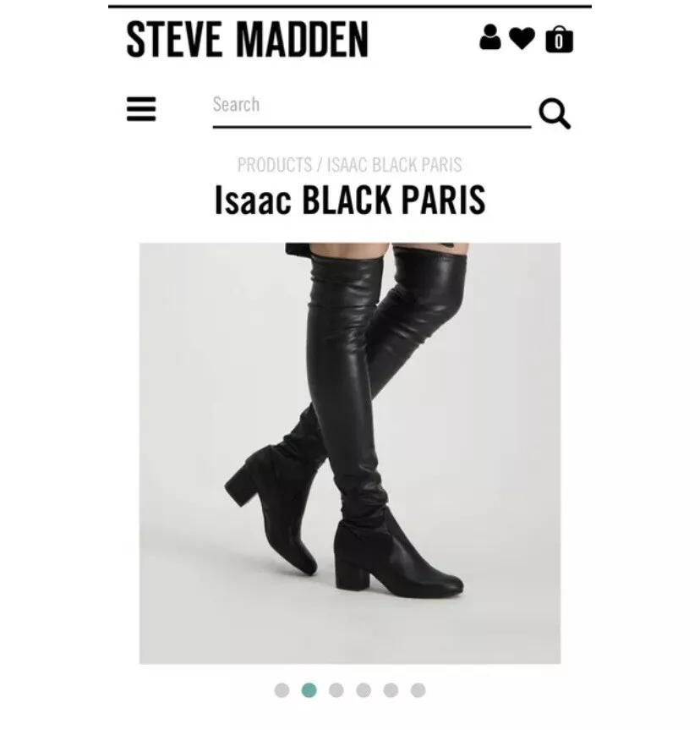Click the Steve Madden logo
Screen dimensions: 700x730
(x=247, y=39)
